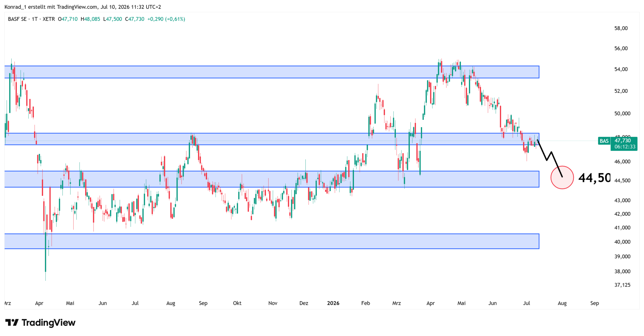The width and height of the screenshot is (644, 336).
Task: Click the 56,00 price axis label
Action: pos(621,48)
